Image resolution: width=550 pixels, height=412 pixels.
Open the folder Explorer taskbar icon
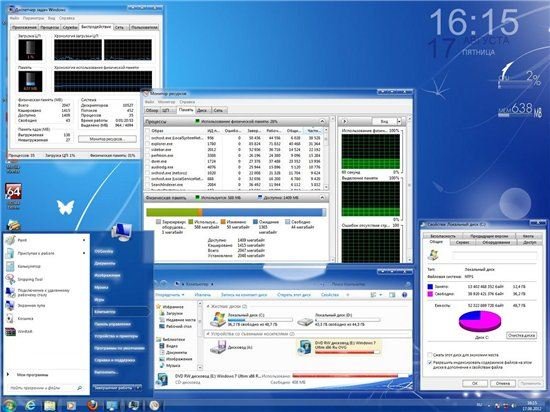tap(50, 406)
